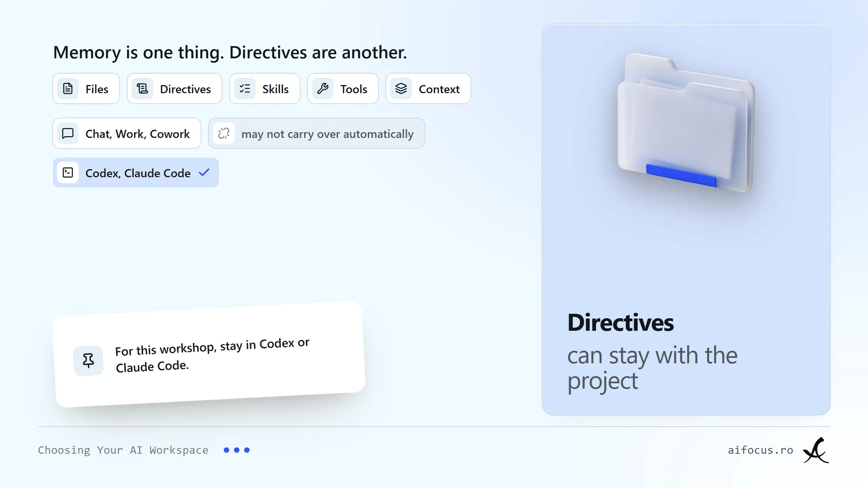This screenshot has width=868, height=488.
Task: Click the broken link icon
Action: 224,133
